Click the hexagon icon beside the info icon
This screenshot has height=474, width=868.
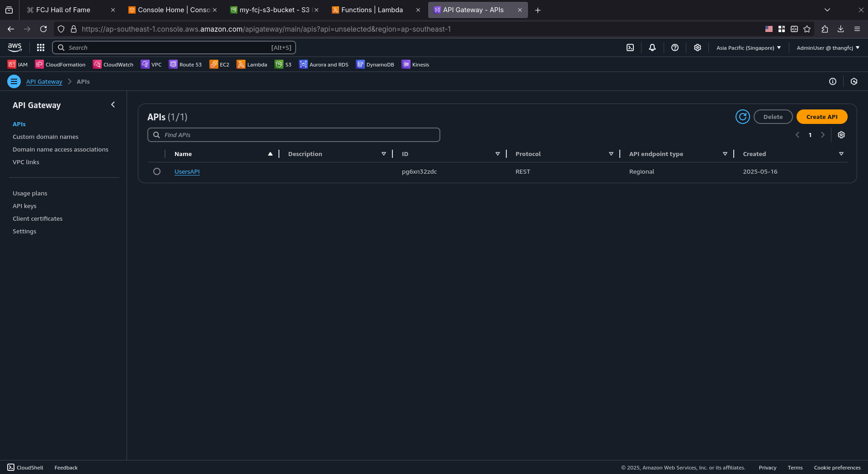854,81
